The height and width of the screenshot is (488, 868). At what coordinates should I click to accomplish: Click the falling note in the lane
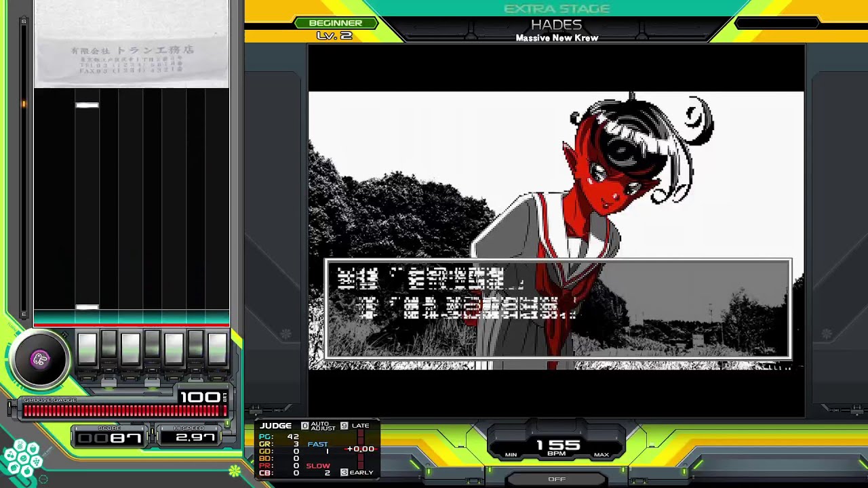pyautogui.click(x=87, y=105)
